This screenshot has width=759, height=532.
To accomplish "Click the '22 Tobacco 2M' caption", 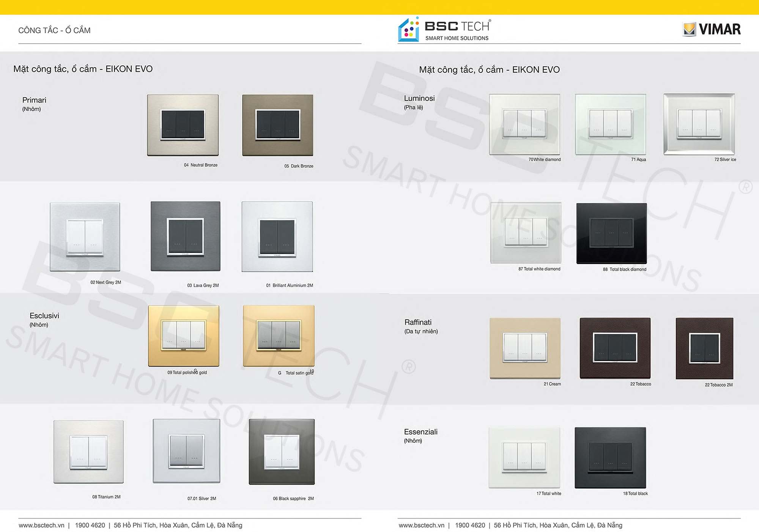I will pyautogui.click(x=719, y=385).
